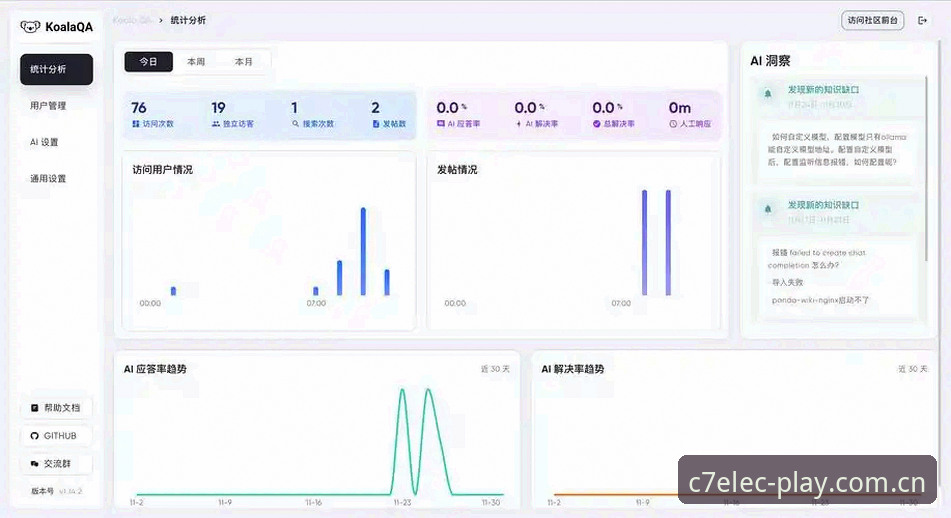Click the first tall bar in 发帖情况 chart
This screenshot has width=951, height=518.
pyautogui.click(x=644, y=243)
